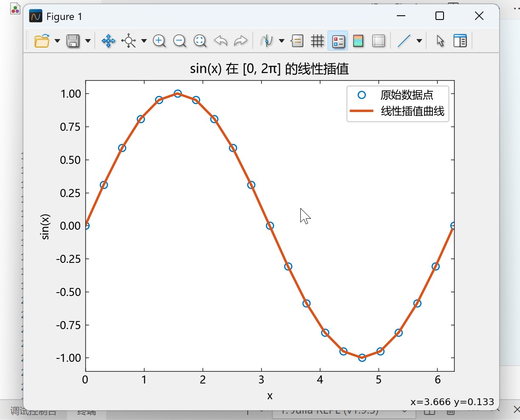Click the plot title about 线性插值
Image resolution: width=520 pixels, height=420 pixels.
[x=269, y=68]
